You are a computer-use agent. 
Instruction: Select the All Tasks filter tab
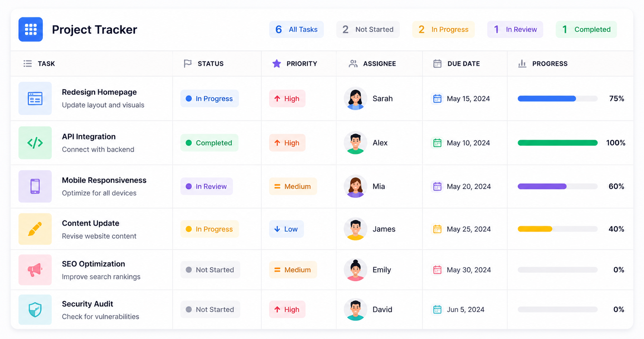click(296, 29)
